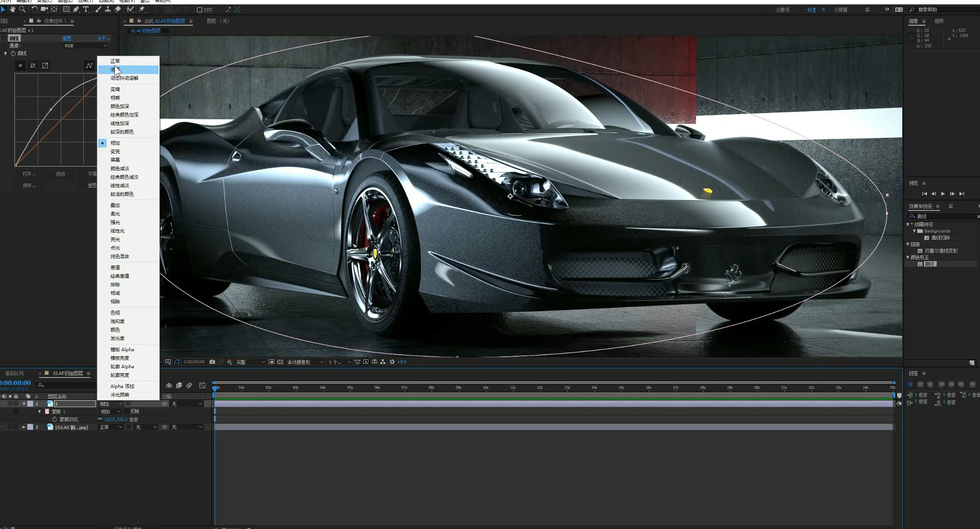Open layer 2 正常 blend mode dropdown

(111, 427)
